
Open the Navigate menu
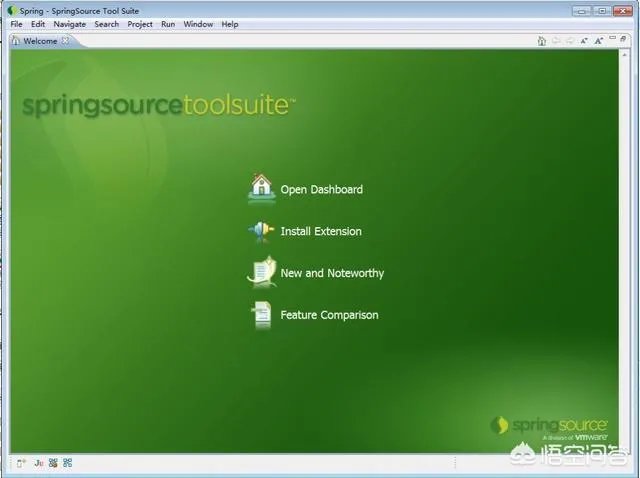click(69, 24)
